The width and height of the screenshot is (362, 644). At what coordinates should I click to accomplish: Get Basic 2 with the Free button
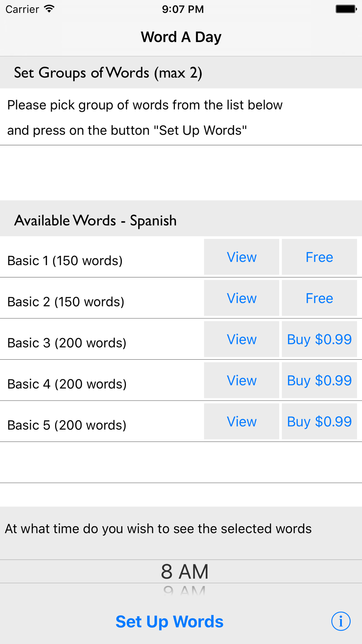tap(319, 298)
